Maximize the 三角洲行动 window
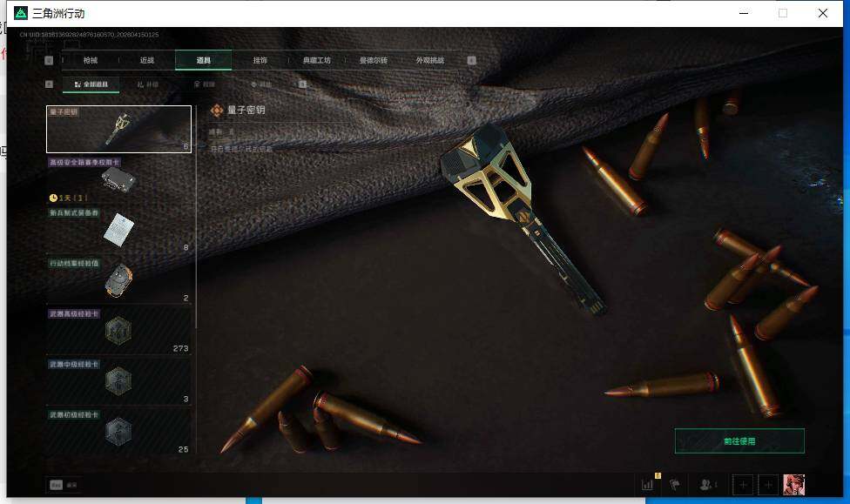 pyautogui.click(x=783, y=13)
